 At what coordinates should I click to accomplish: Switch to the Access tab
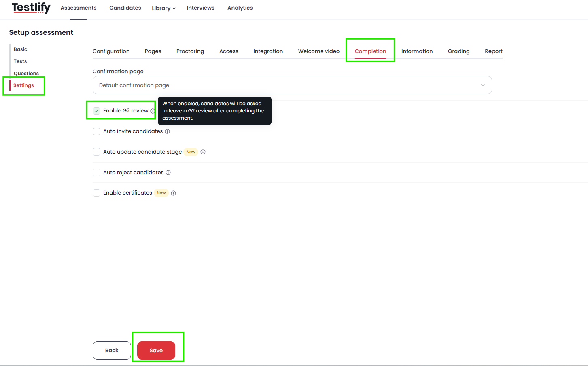pos(229,51)
